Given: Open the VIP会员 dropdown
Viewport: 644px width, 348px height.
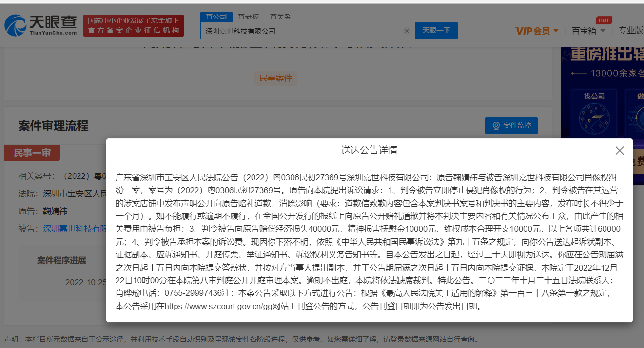Looking at the screenshot, I should 537,31.
